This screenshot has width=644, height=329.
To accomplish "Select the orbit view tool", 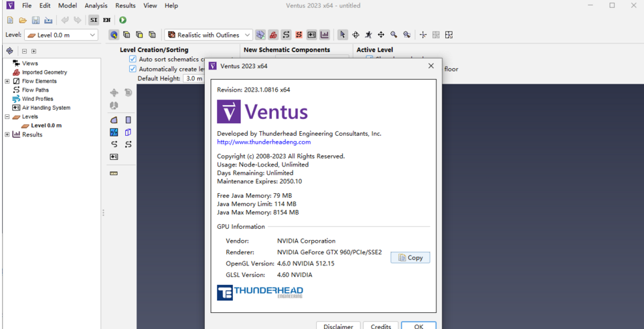I will click(355, 35).
